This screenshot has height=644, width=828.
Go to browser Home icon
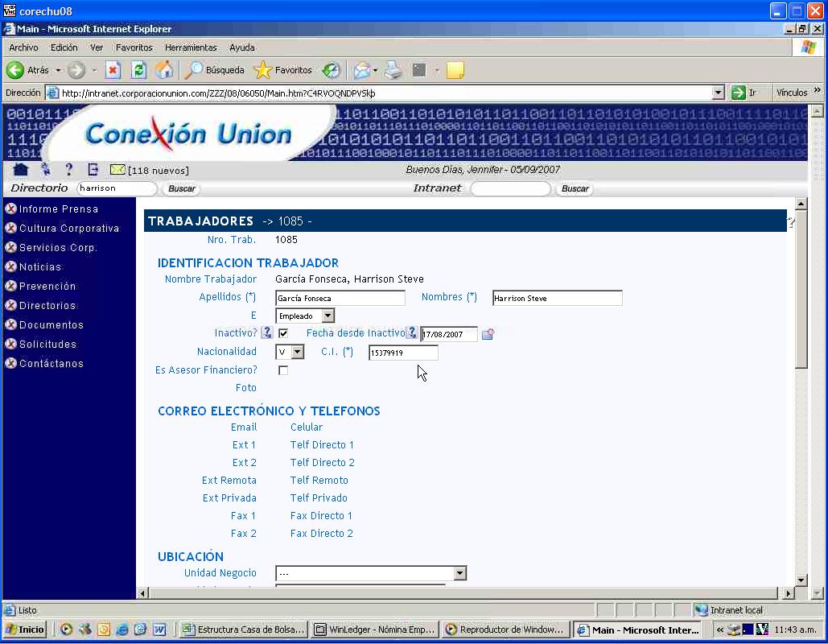click(x=164, y=70)
